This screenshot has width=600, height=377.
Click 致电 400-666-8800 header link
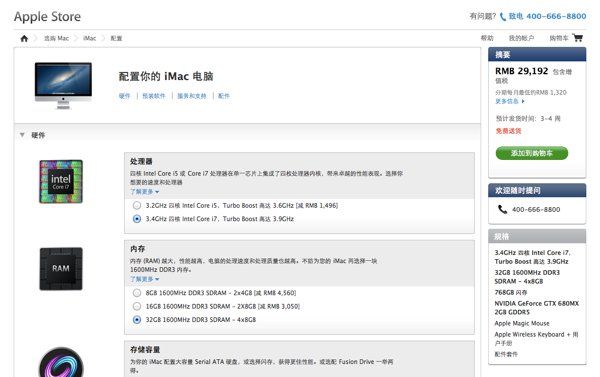547,16
